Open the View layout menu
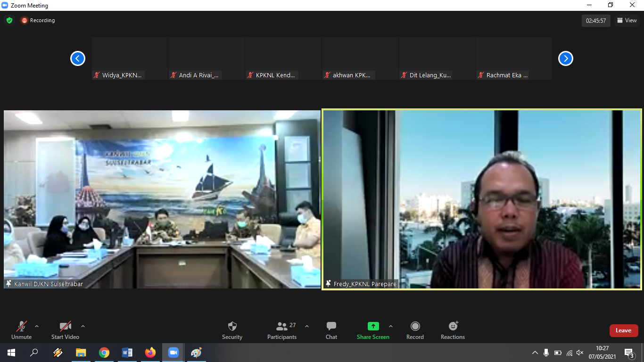The height and width of the screenshot is (362, 644). pos(627,20)
